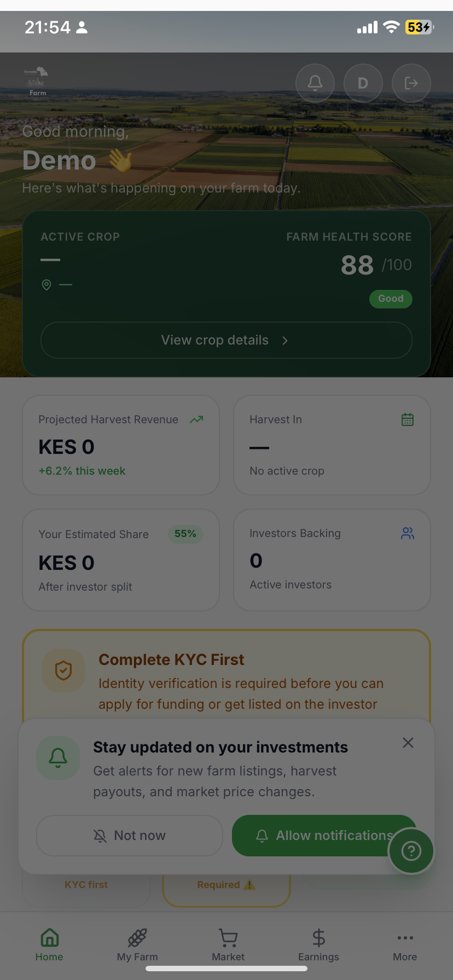
Task: Expand the More menu
Action: [405, 945]
